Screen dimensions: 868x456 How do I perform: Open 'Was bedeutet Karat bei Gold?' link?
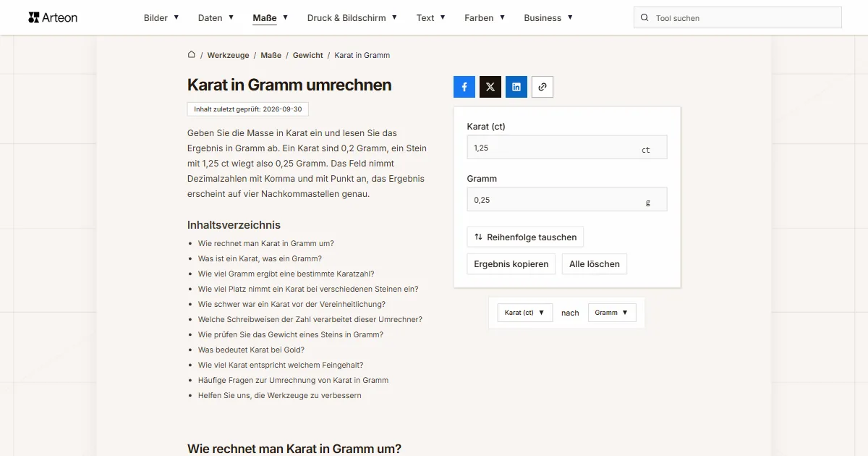click(x=251, y=350)
